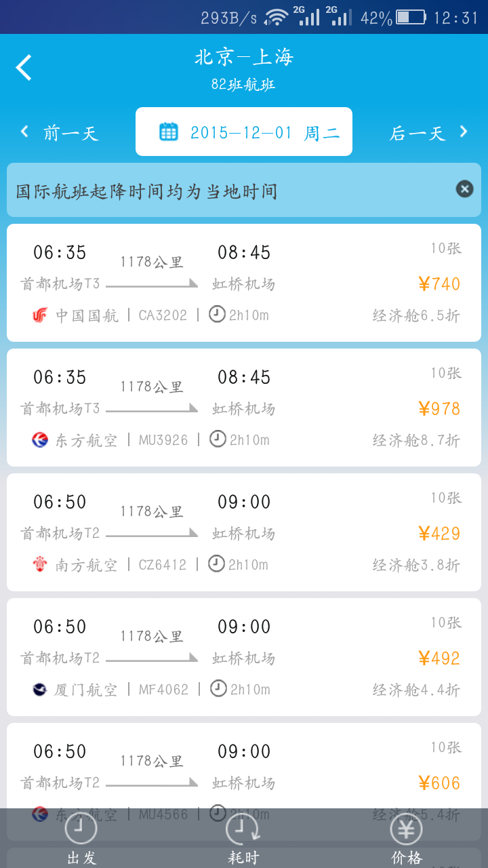Tap the left chevron before 前一天
This screenshot has height=868, width=488.
[24, 132]
